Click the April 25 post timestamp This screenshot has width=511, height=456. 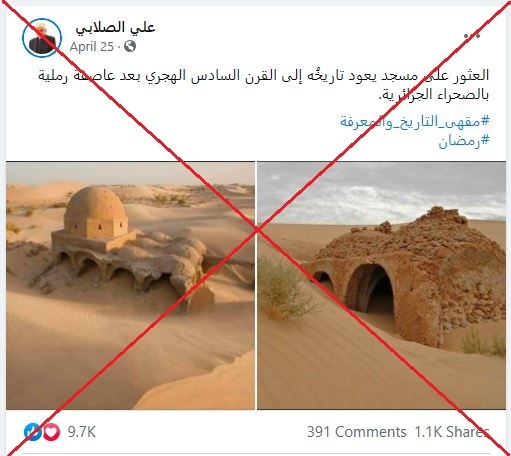coord(92,47)
